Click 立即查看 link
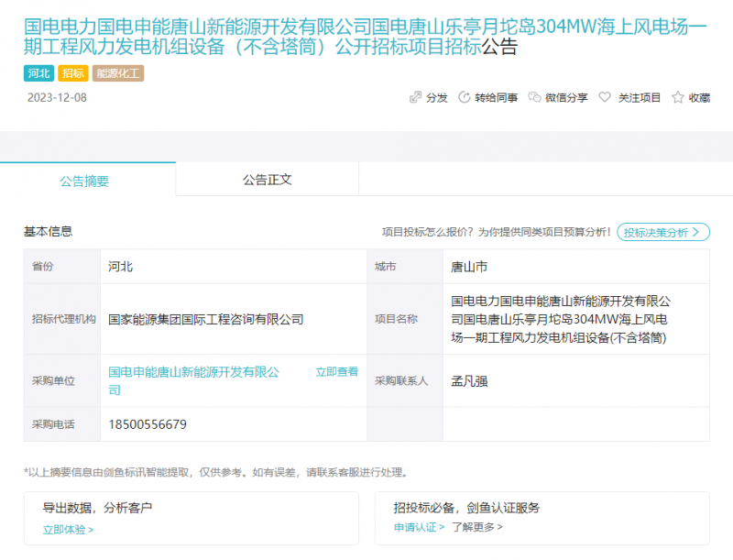Image resolution: width=733 pixels, height=560 pixels. pyautogui.click(x=337, y=372)
